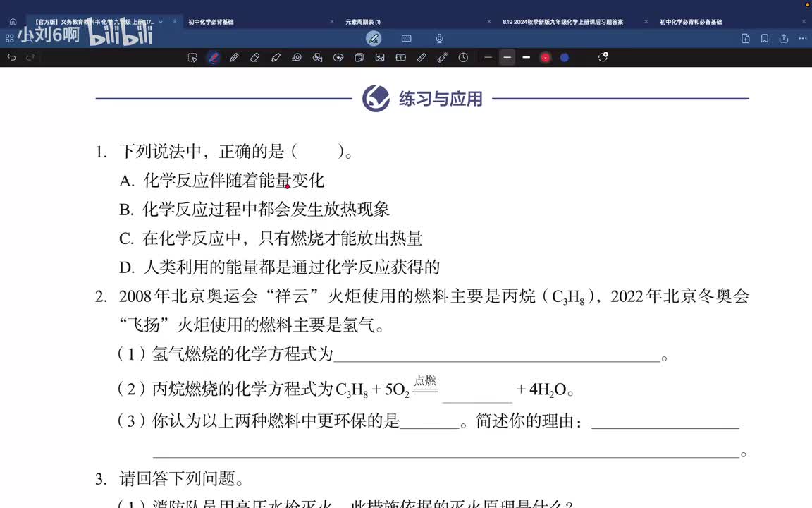Open the timer/clock tool
The height and width of the screenshot is (508, 812).
click(x=464, y=58)
